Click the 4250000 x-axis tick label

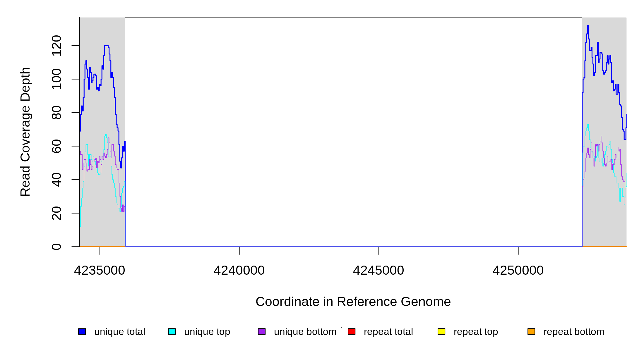[x=518, y=270]
